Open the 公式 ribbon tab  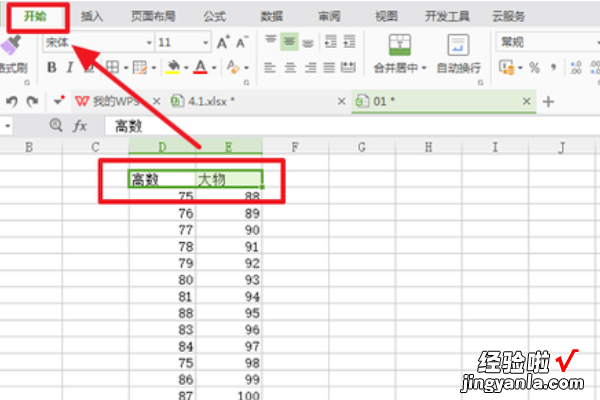click(x=214, y=16)
